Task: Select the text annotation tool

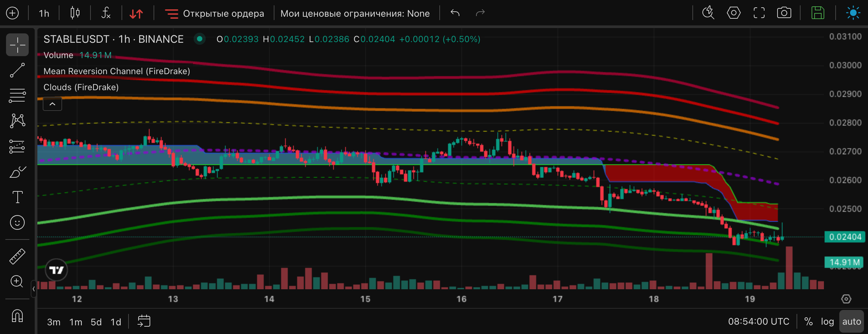Action: pyautogui.click(x=17, y=197)
